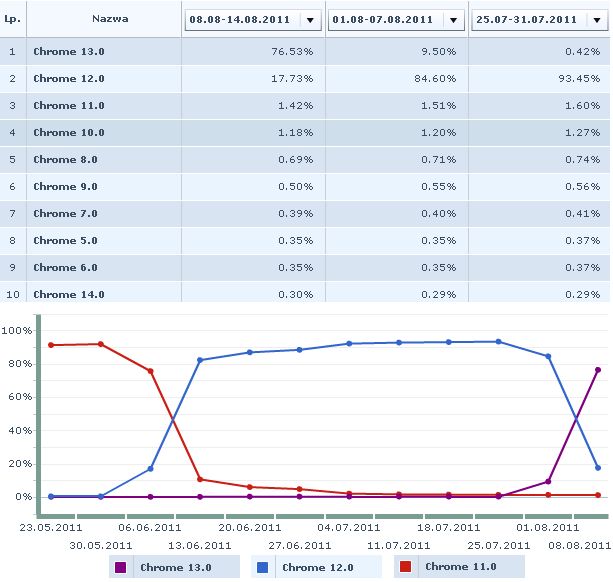Click the 84.60% cell value
The width and height of the screenshot is (613, 582).
(435, 79)
